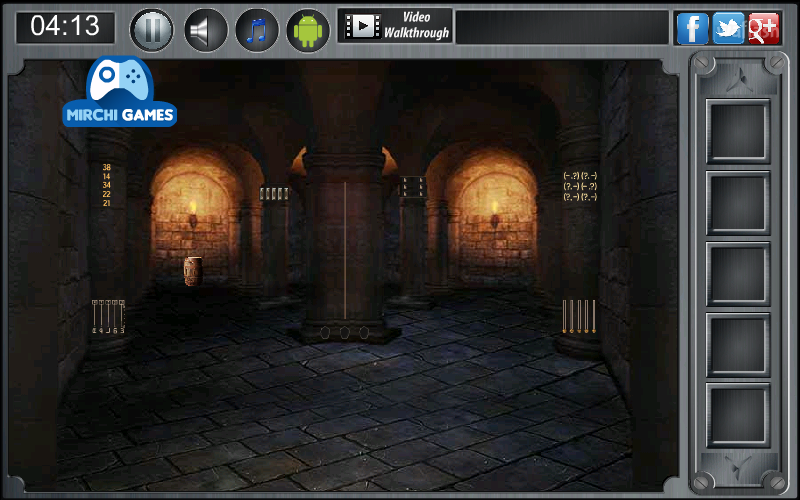Click the 04:13 countdown timer
Image resolution: width=800 pixels, height=500 pixels.
click(65, 27)
